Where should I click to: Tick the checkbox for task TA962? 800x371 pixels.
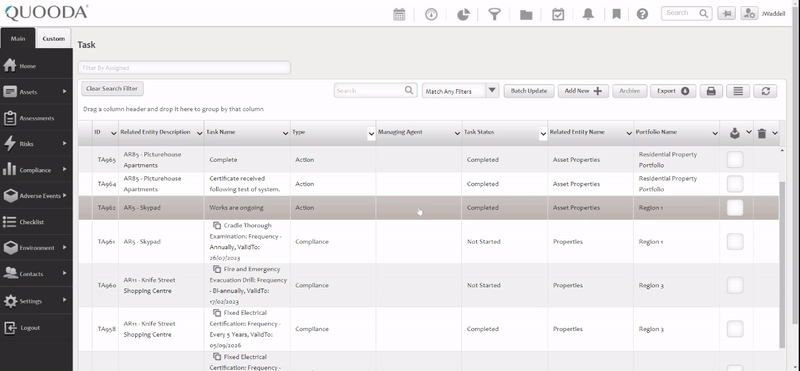pyautogui.click(x=735, y=208)
